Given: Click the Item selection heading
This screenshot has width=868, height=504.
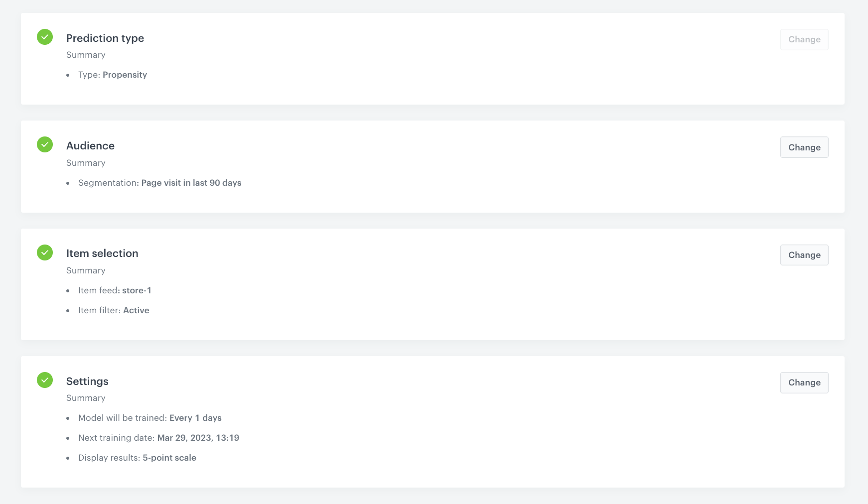Looking at the screenshot, I should coord(102,253).
